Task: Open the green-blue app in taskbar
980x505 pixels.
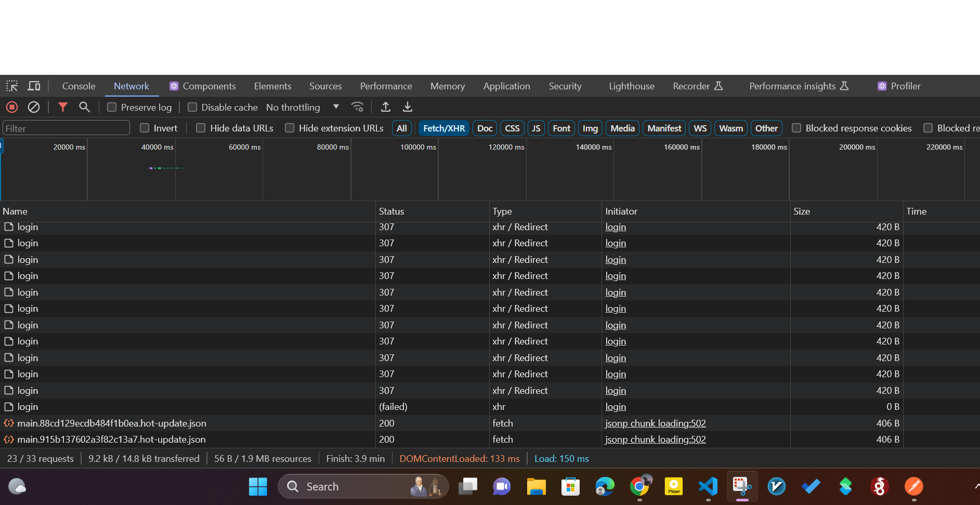Action: point(845,487)
